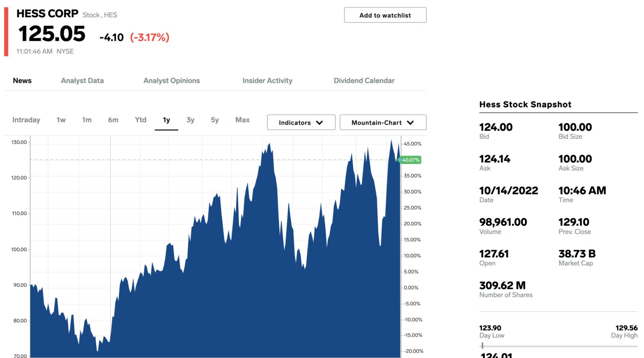This screenshot has width=644, height=358.
Task: Click the 98,961.00 Volume value
Action: tap(503, 222)
